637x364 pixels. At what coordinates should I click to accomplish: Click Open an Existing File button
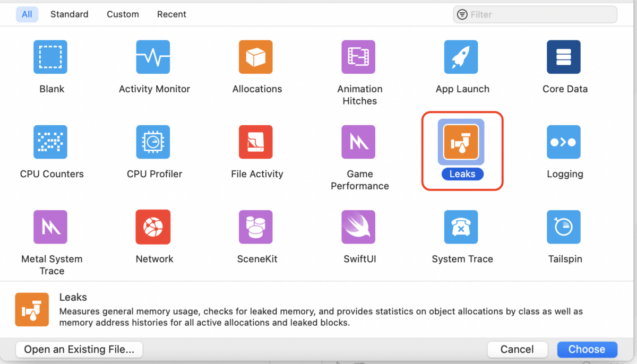point(80,349)
